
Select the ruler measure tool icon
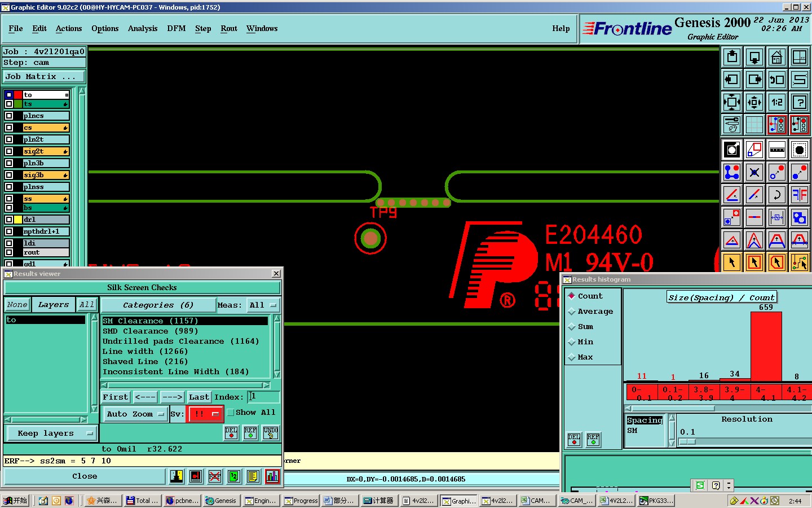click(777, 150)
